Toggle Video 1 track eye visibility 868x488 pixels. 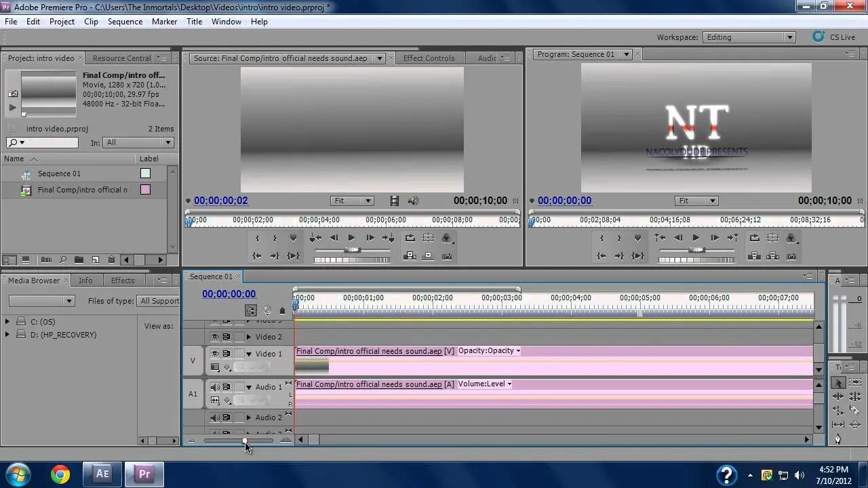(x=215, y=354)
